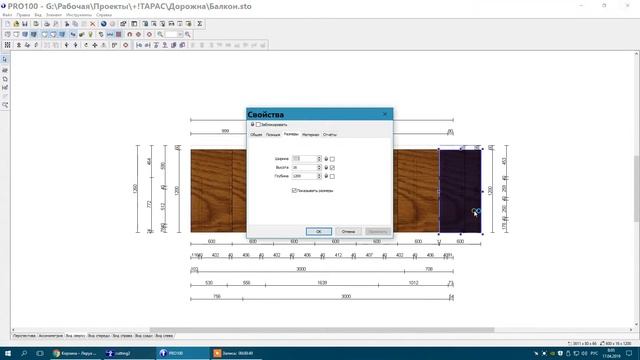640x360 pixels.
Task: Click the light bulb lighting icon
Action: 91,35
